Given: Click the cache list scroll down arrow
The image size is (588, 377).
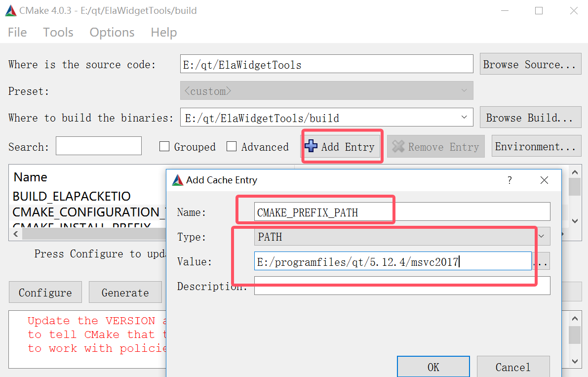Looking at the screenshot, I should 575,221.
